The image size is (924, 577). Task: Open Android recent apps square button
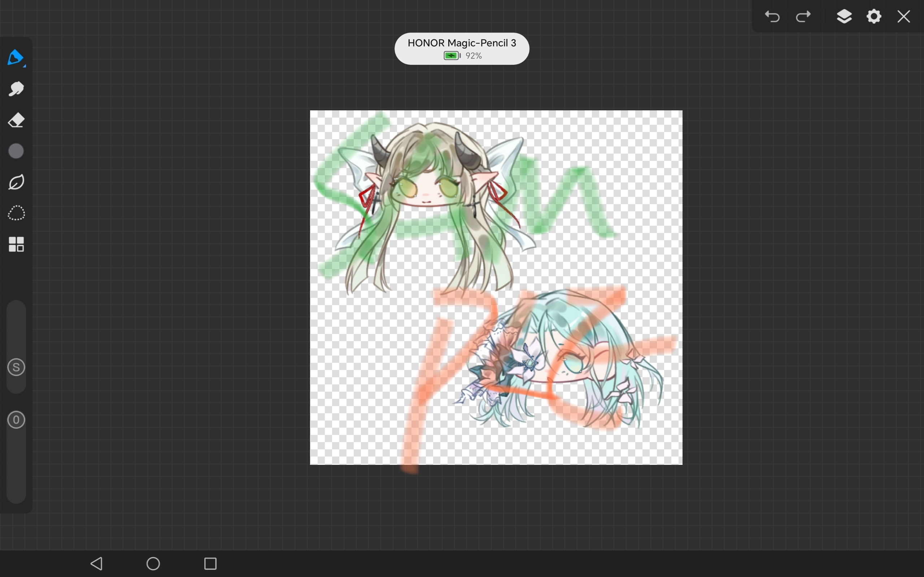pos(210,564)
